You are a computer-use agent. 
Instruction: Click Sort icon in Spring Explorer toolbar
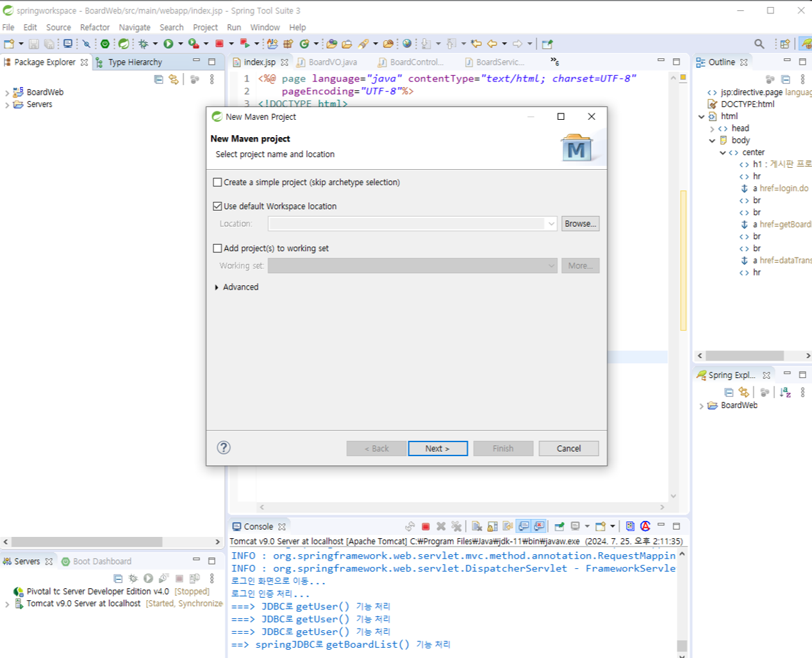click(x=785, y=392)
